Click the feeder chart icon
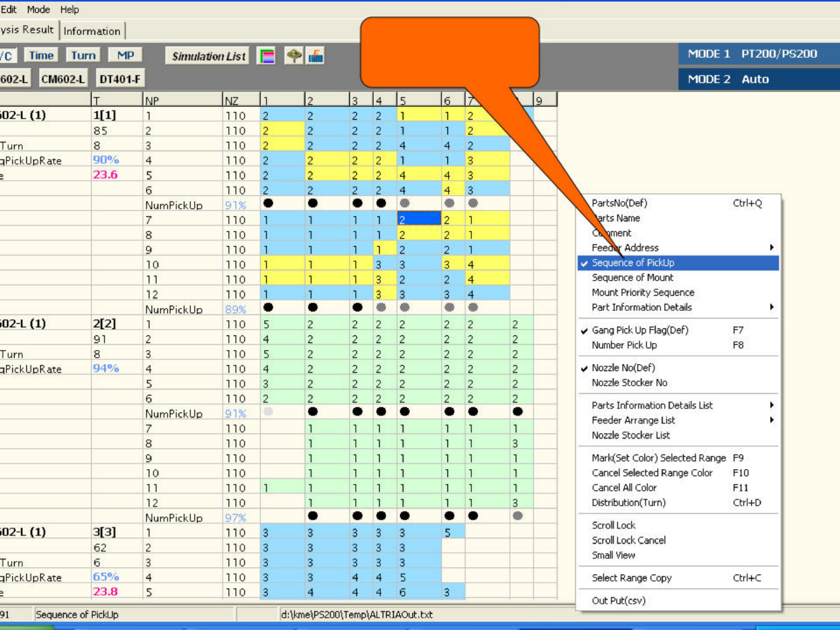840x630 pixels. [316, 56]
